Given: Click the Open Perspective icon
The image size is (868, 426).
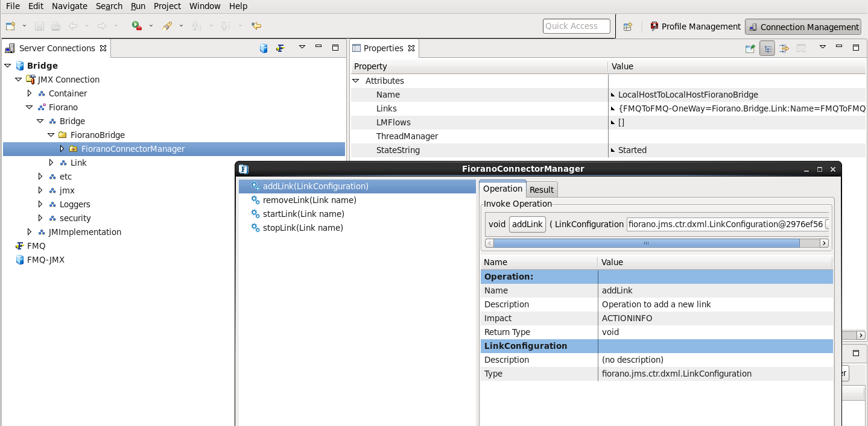Looking at the screenshot, I should [628, 27].
